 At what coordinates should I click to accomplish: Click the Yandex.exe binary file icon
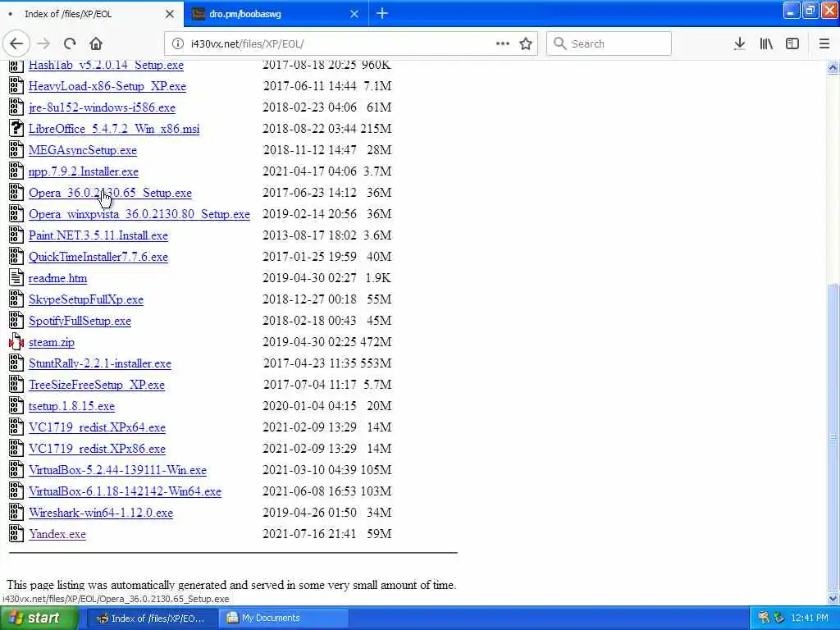[16, 533]
